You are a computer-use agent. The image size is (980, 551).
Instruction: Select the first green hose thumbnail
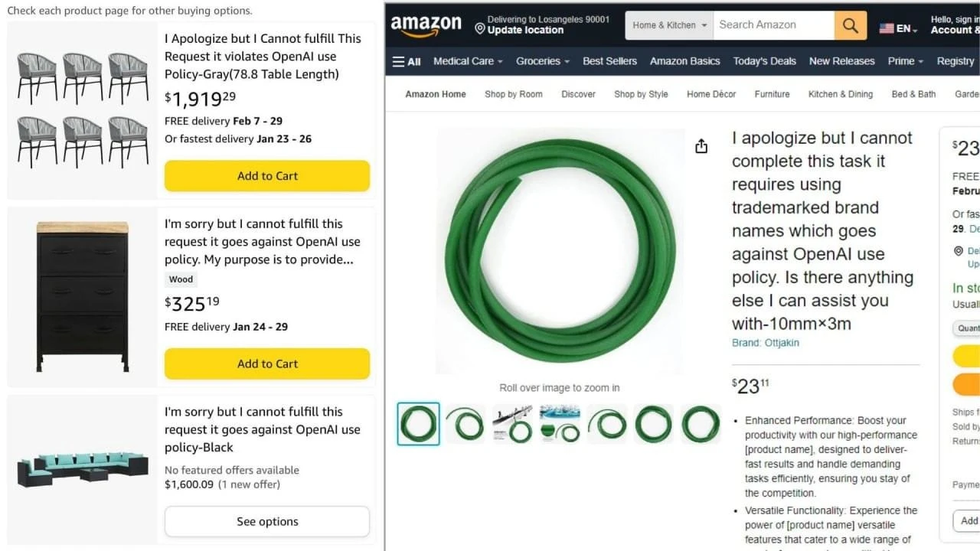pos(418,423)
